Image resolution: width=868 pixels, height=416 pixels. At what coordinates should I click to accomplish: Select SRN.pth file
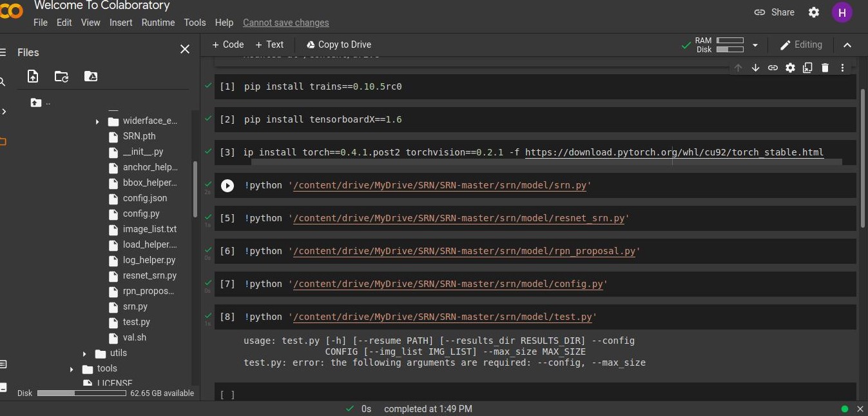(x=139, y=136)
